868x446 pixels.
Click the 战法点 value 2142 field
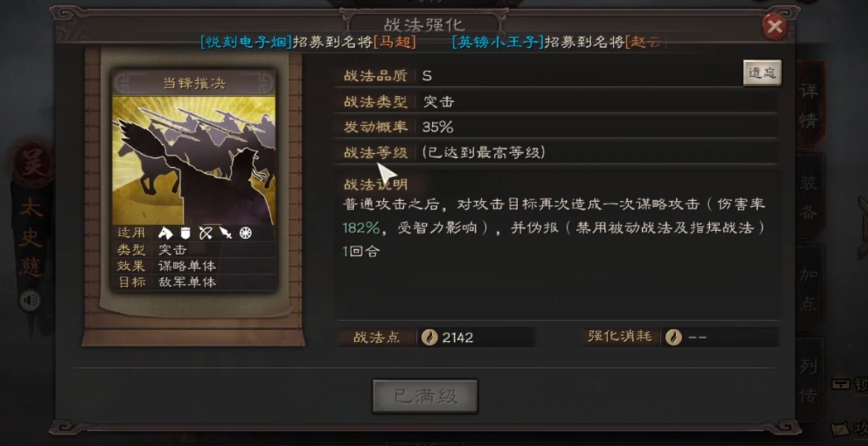476,337
